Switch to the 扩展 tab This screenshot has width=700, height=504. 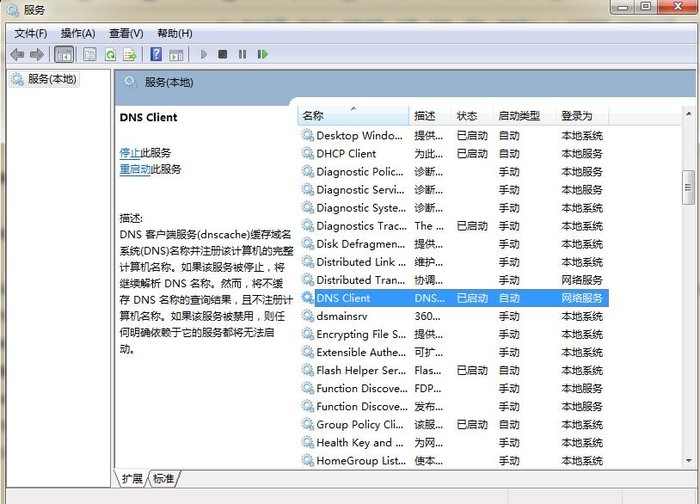132,479
